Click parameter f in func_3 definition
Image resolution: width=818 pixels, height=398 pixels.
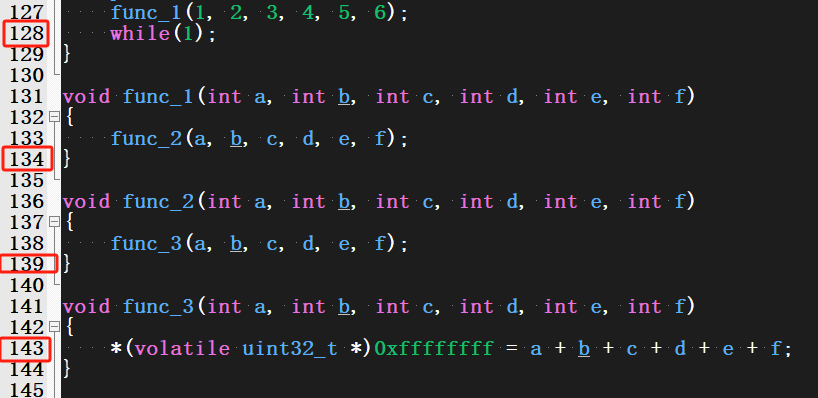tap(679, 307)
